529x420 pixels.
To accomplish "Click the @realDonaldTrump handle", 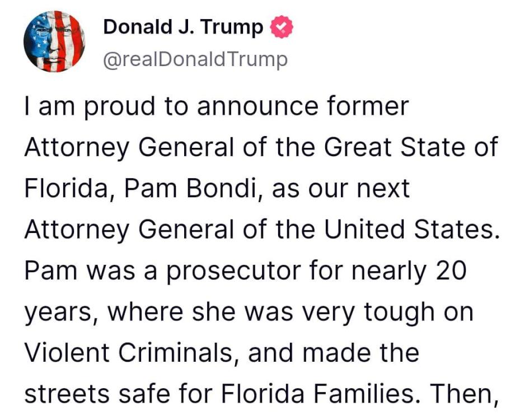I will (195, 58).
